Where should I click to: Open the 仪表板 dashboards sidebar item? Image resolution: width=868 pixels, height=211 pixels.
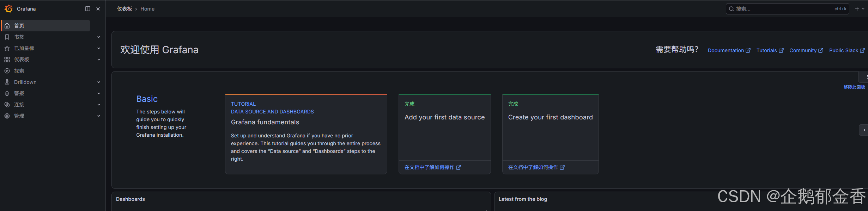point(22,60)
